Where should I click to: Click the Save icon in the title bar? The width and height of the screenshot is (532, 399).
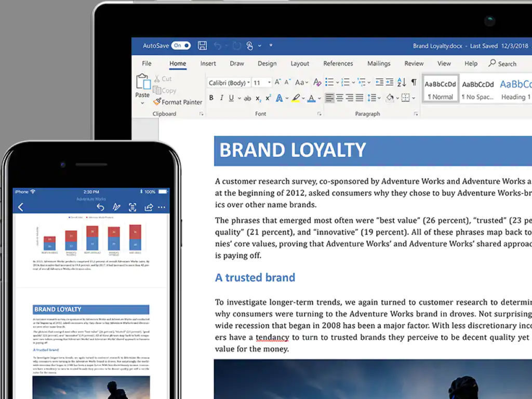pos(202,46)
